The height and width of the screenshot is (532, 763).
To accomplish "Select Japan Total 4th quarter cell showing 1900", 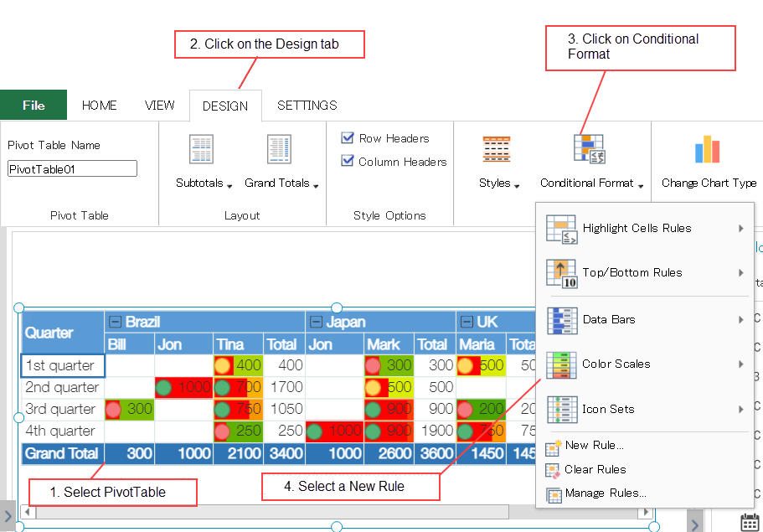I will tap(435, 431).
